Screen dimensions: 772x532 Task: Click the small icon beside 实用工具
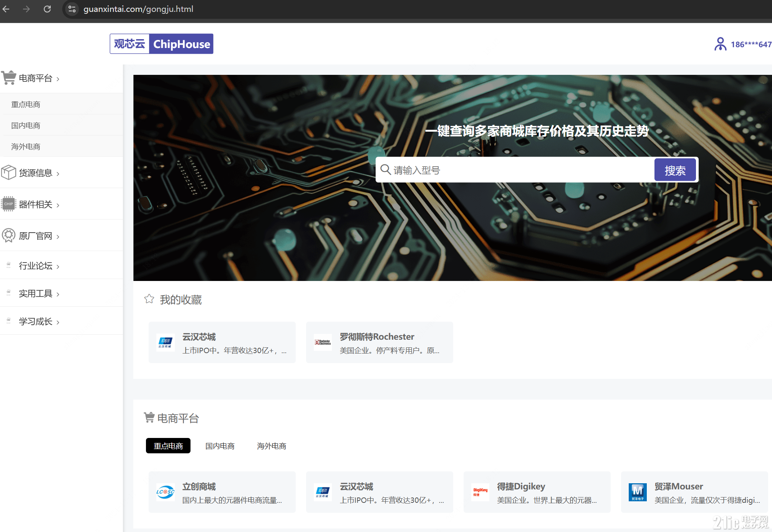coord(8,293)
